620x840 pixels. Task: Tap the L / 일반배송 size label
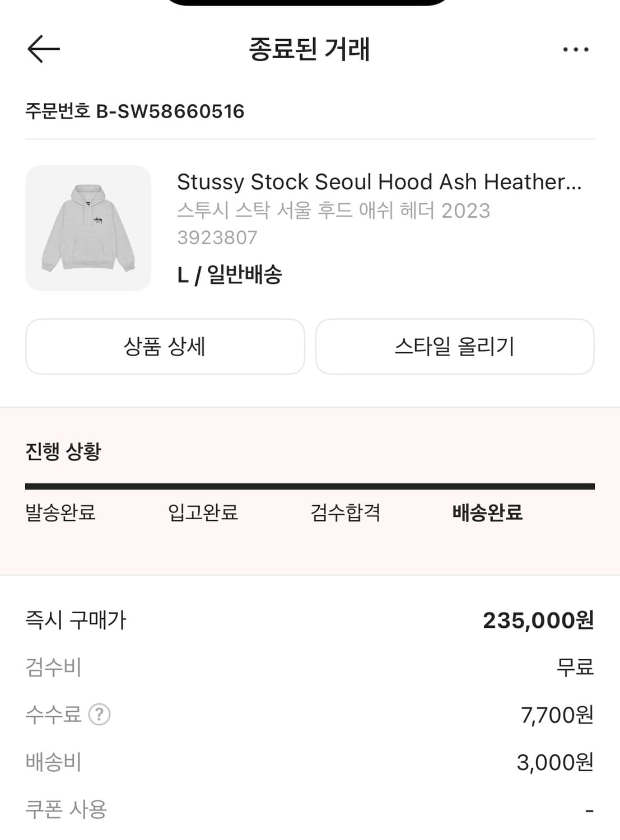click(230, 275)
